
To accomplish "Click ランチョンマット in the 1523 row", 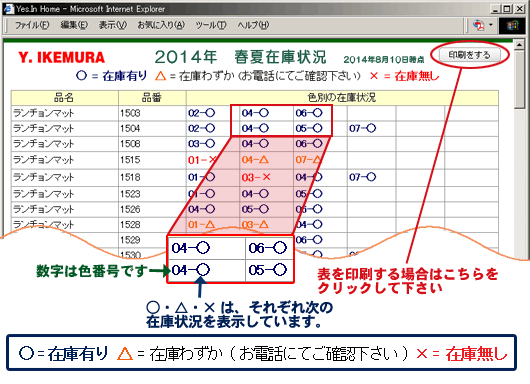I will 43,194.
